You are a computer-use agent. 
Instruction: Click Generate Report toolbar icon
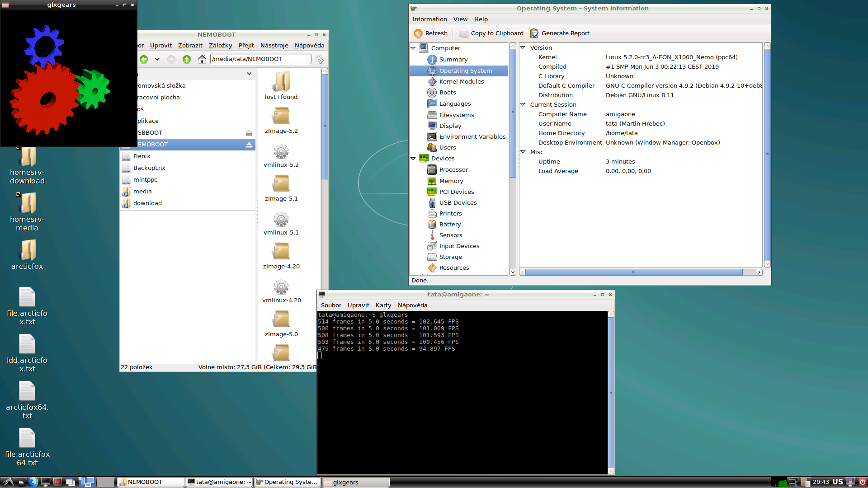(560, 33)
